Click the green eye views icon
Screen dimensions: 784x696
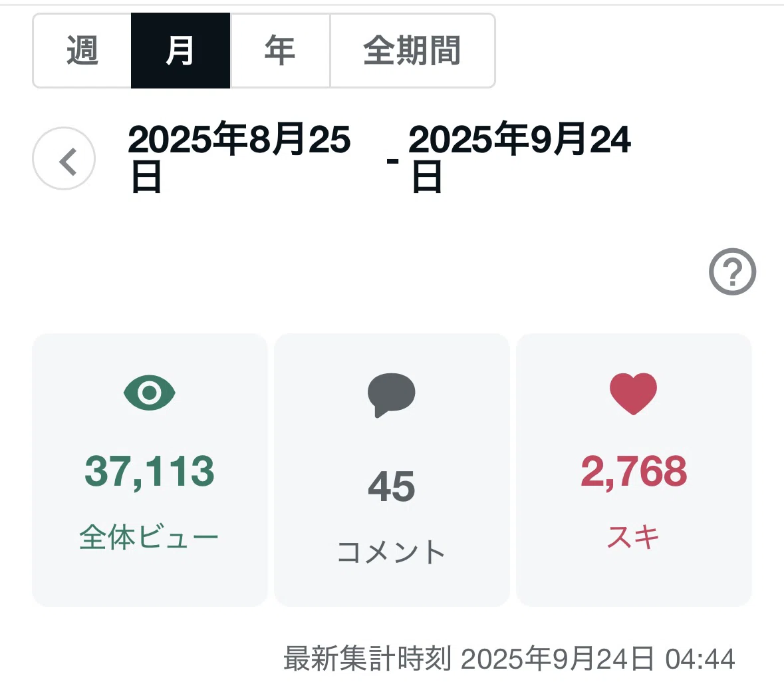(150, 393)
